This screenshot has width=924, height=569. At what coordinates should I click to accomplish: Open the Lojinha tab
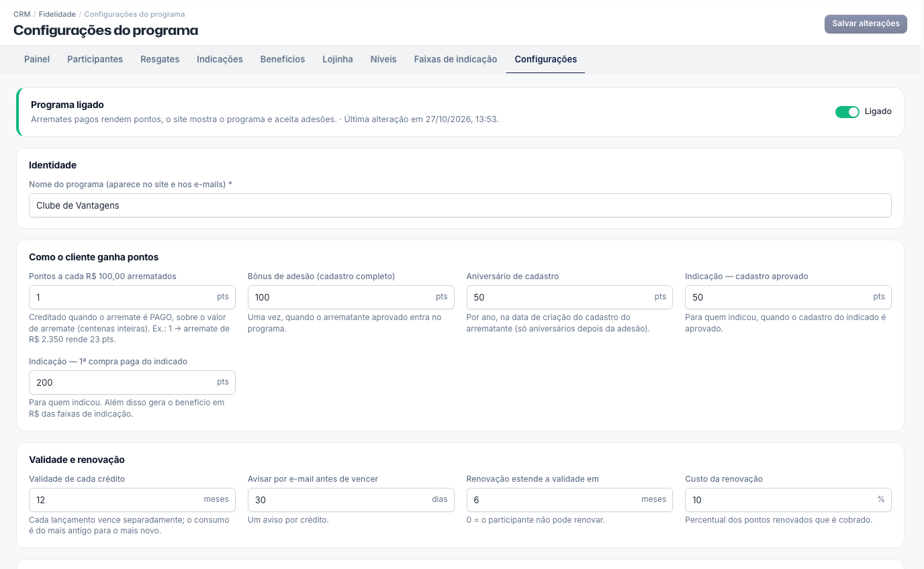(x=338, y=59)
